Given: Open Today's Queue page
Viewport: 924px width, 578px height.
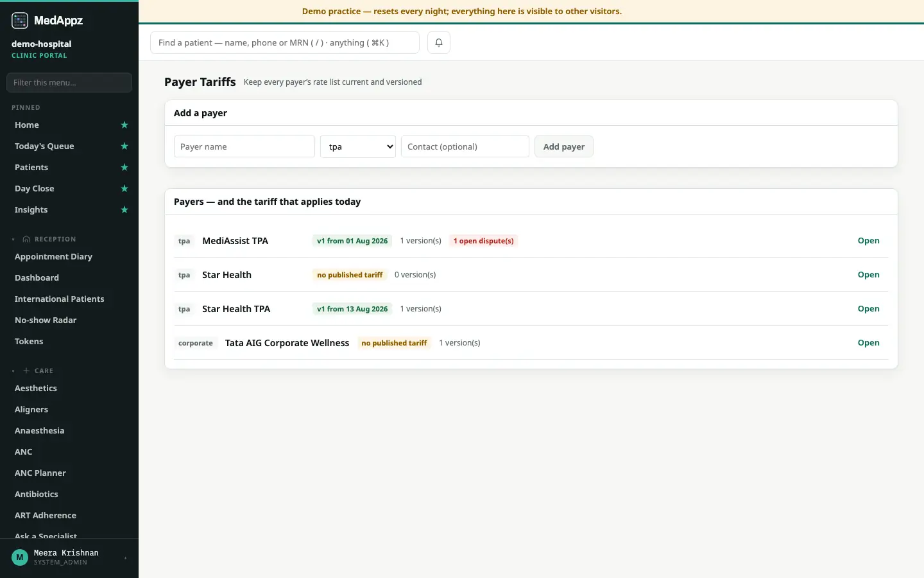Looking at the screenshot, I should pyautogui.click(x=44, y=146).
